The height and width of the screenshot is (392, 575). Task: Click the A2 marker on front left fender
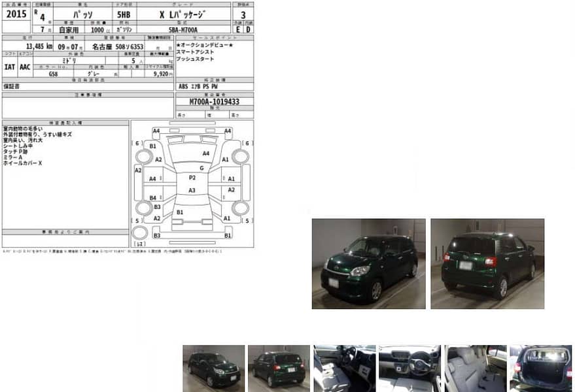tap(159, 159)
